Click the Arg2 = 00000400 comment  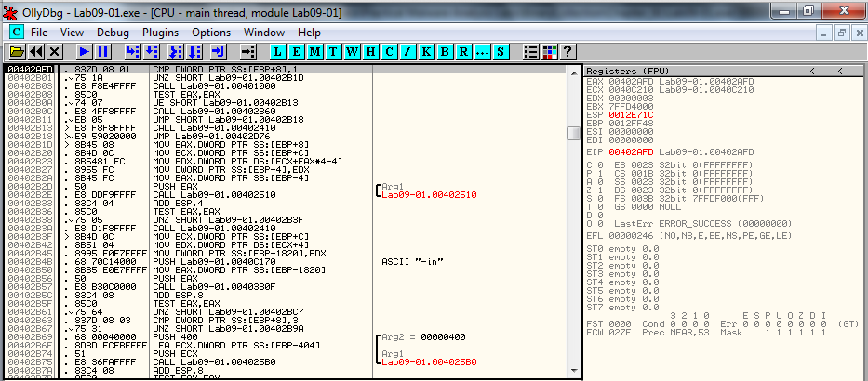tap(424, 336)
